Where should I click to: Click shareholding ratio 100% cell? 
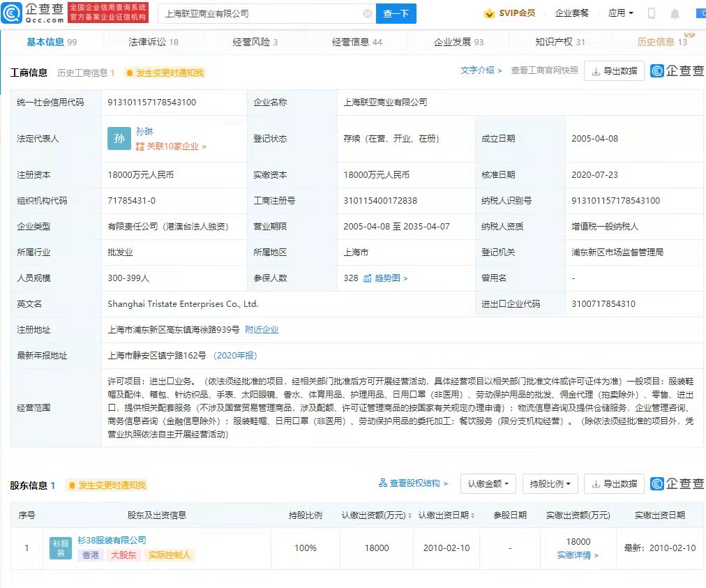[306, 548]
